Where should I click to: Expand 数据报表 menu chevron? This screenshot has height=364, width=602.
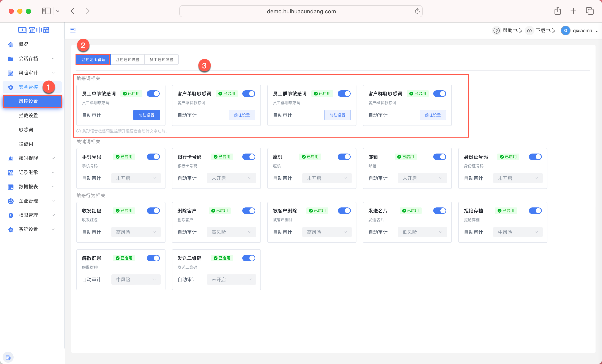coord(53,187)
